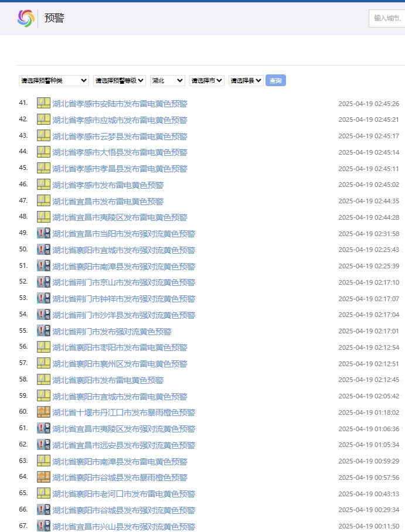Open 湖北省襄阳市南漳县发布雷电黄色预警 link

[x=120, y=462]
